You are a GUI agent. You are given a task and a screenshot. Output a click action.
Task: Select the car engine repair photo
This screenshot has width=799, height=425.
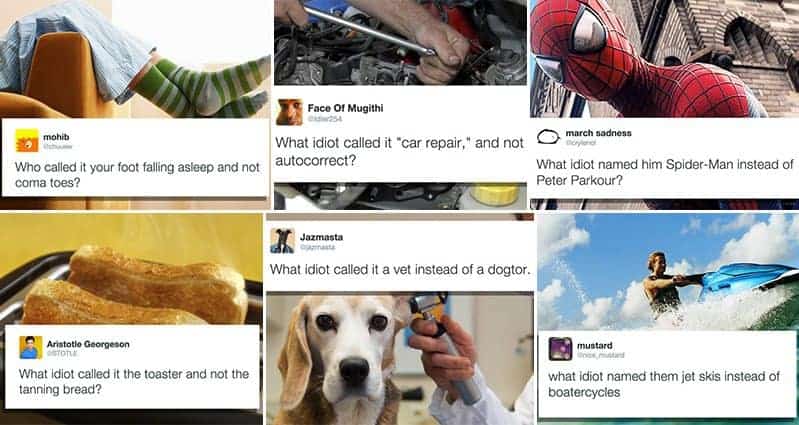coord(401,42)
